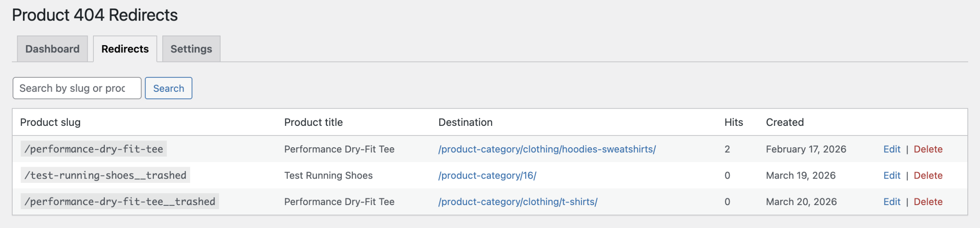Viewport: 980px width, 228px height.
Task: Open the hoodies-sweatshirts destination link
Action: pos(547,149)
